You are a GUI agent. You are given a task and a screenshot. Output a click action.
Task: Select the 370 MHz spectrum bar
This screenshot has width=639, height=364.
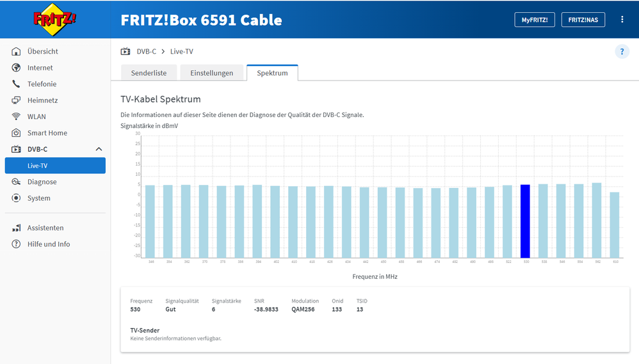[204, 222]
